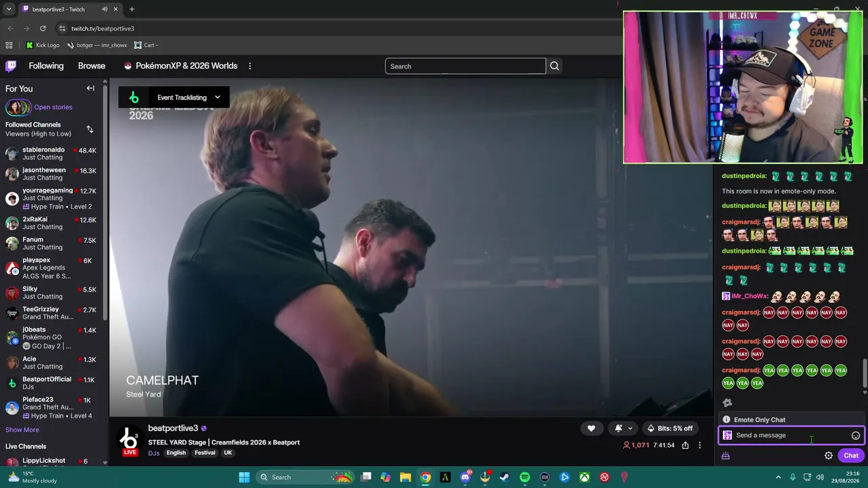Click the chat scrollbar thumb
The image size is (868, 488).
coord(865,374)
